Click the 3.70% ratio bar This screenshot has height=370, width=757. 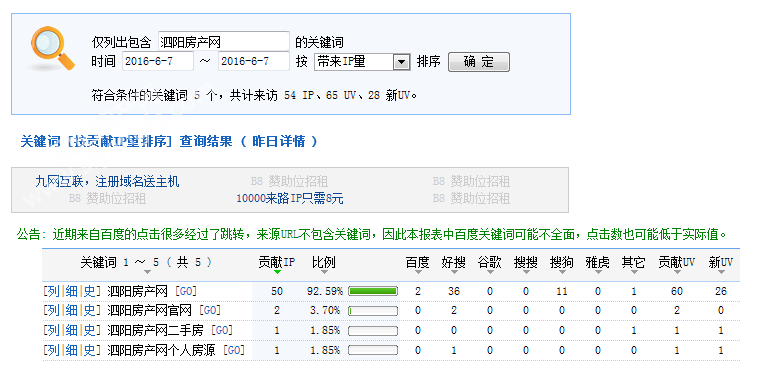tap(373, 311)
